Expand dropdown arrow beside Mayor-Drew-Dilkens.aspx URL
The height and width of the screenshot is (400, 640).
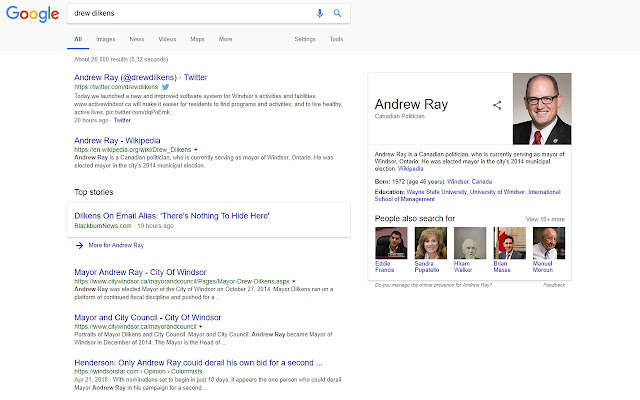293,282
